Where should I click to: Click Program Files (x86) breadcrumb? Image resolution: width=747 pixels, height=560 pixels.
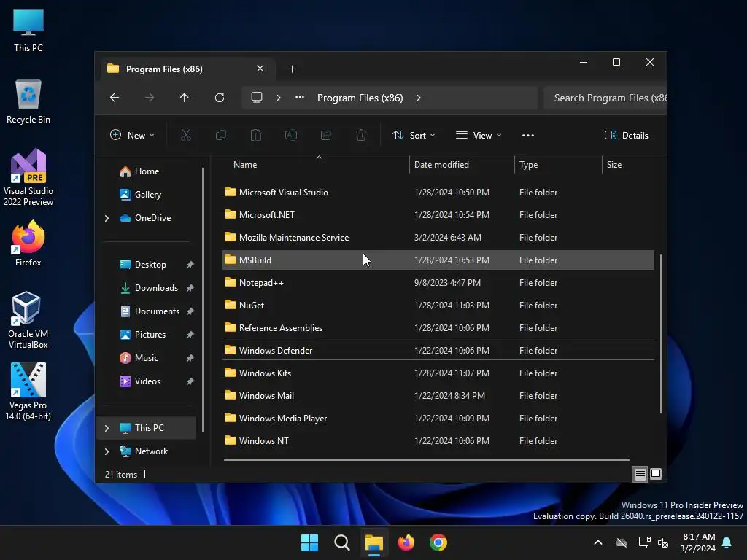coord(360,98)
